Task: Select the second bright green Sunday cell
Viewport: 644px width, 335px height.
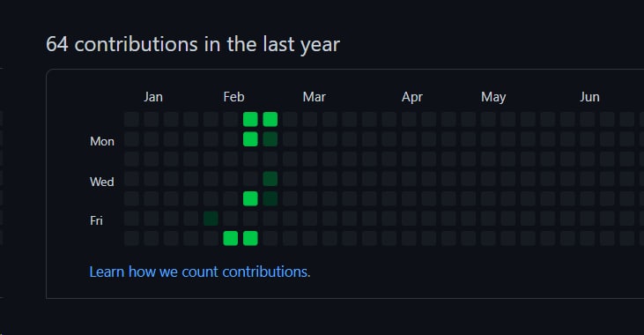Action: click(270, 119)
